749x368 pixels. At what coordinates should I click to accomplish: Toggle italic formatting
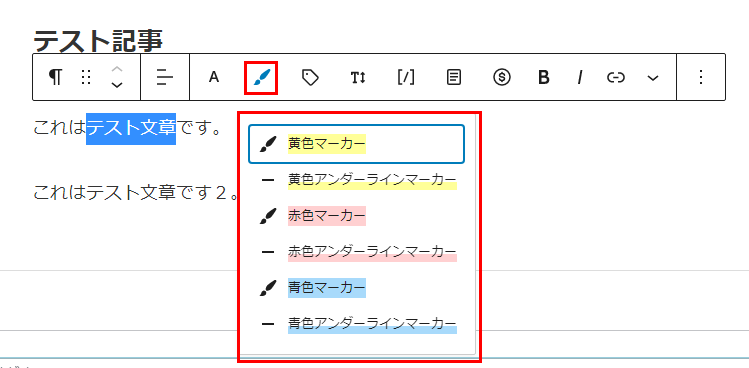coord(579,77)
